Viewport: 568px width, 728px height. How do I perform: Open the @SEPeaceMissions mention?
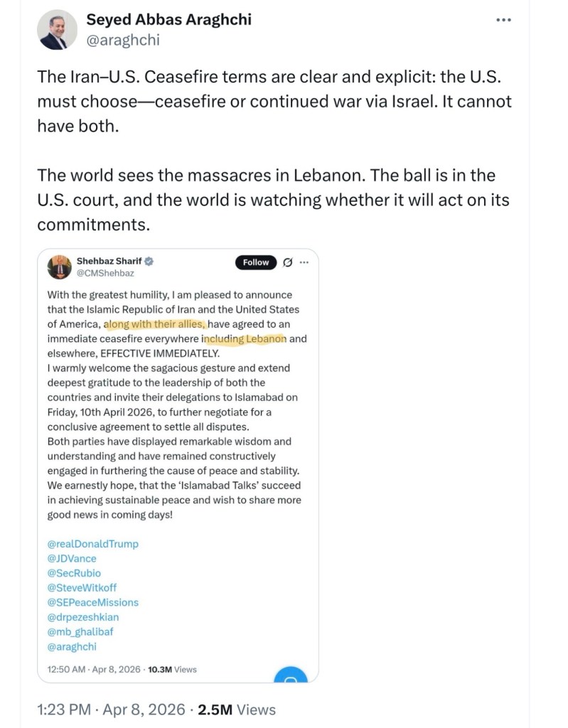click(92, 602)
